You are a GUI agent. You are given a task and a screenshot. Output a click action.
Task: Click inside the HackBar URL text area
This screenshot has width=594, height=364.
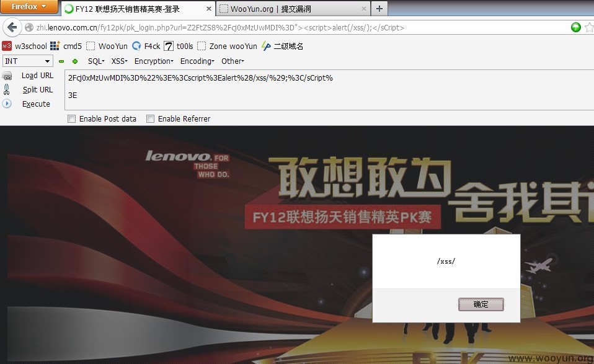(329, 90)
